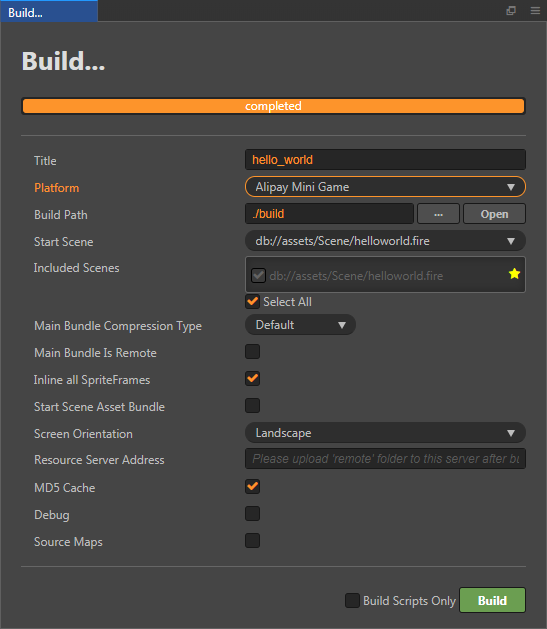547x629 pixels.
Task: Uncheck Inline all SpriteFrames
Action: [x=253, y=379]
